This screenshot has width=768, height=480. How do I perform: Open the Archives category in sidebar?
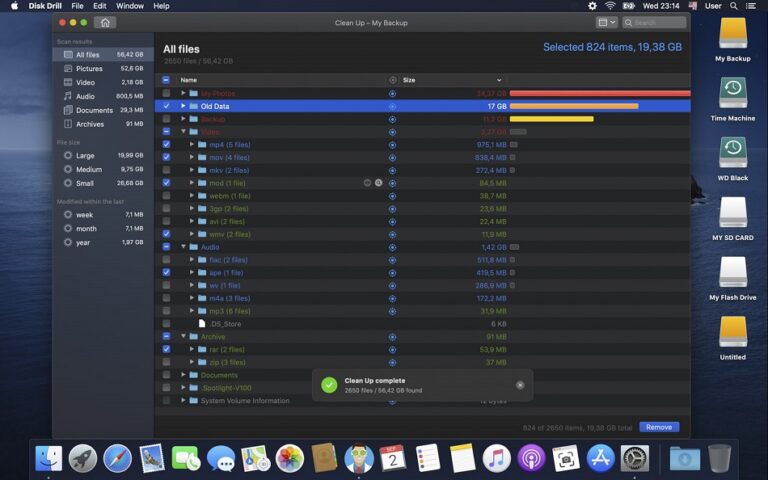[x=90, y=124]
